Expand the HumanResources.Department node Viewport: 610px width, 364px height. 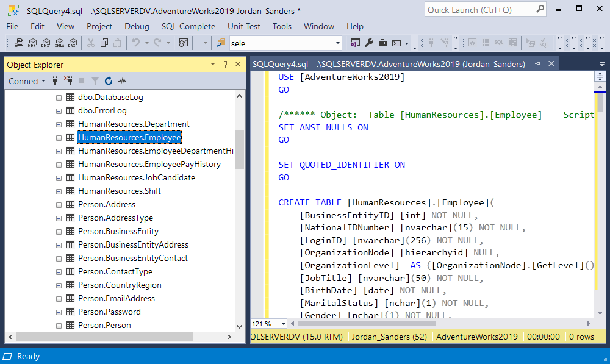tap(59, 124)
